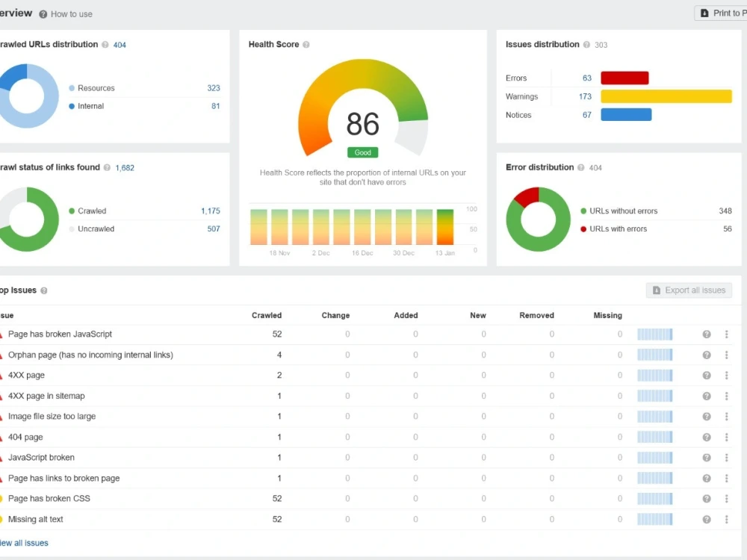Click the Page has broken JavaScript issue name
Viewport: 747px width, 560px height.
60,335
